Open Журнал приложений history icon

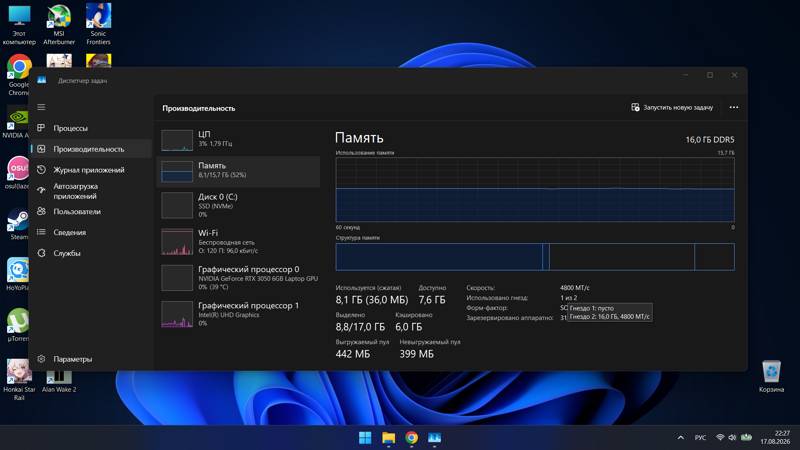coord(41,170)
